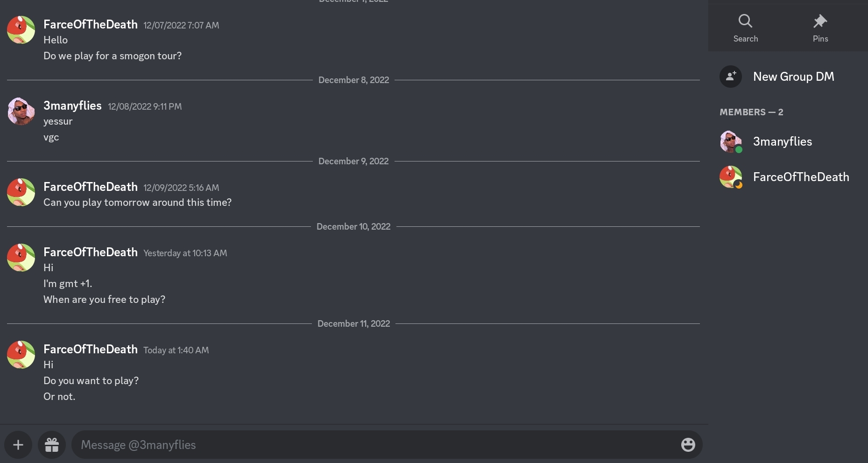Click the plus attachment button
868x463 pixels.
(x=18, y=445)
